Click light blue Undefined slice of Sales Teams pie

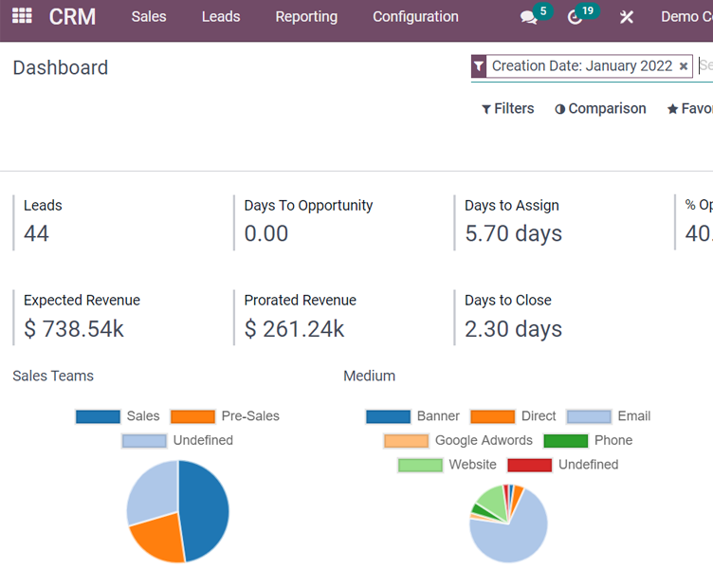[153, 491]
